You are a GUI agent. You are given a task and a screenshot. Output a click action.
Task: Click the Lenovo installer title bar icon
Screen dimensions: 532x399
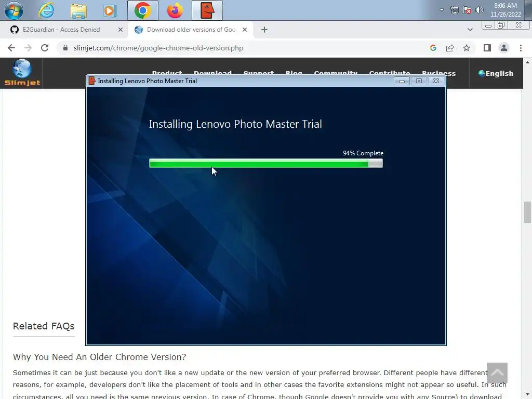91,81
